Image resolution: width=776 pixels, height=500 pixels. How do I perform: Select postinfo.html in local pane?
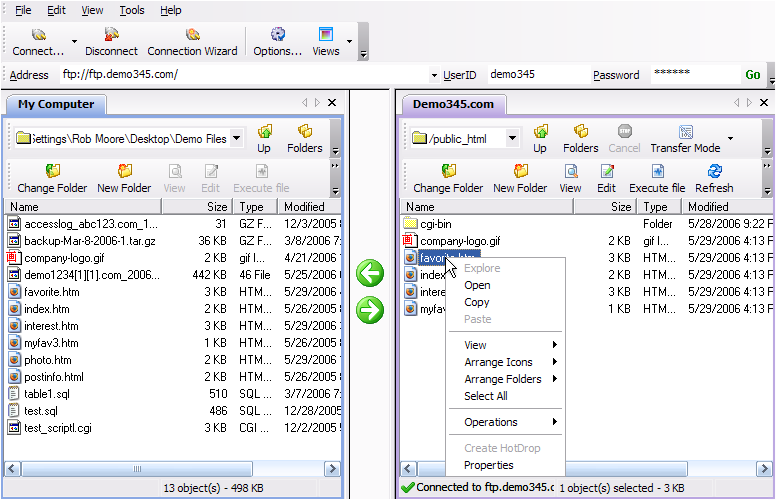54,377
